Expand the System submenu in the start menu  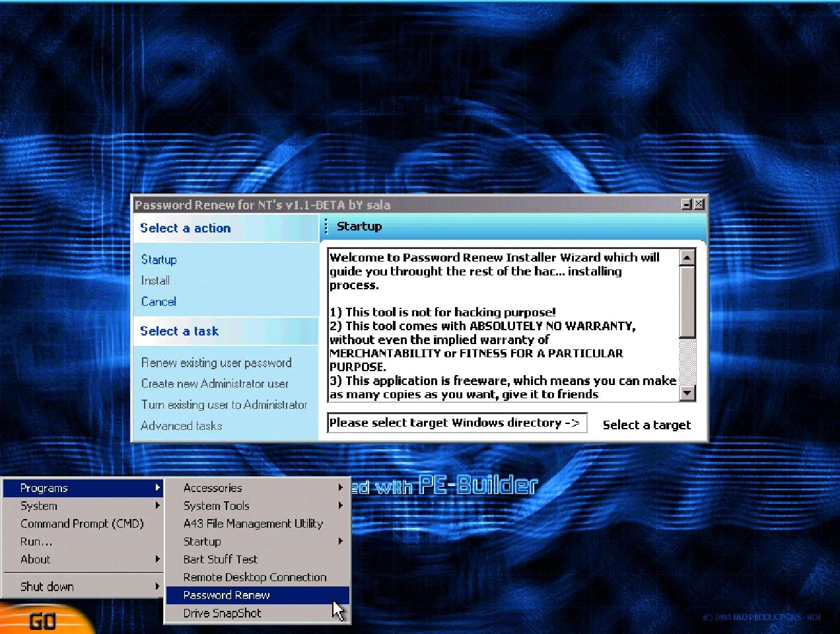click(x=38, y=506)
